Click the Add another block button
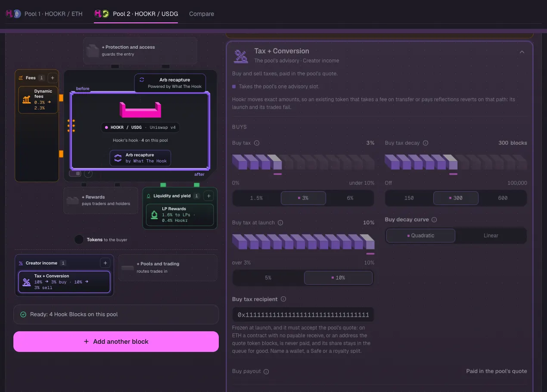Viewport: 547px width, 392px height. [x=116, y=342]
